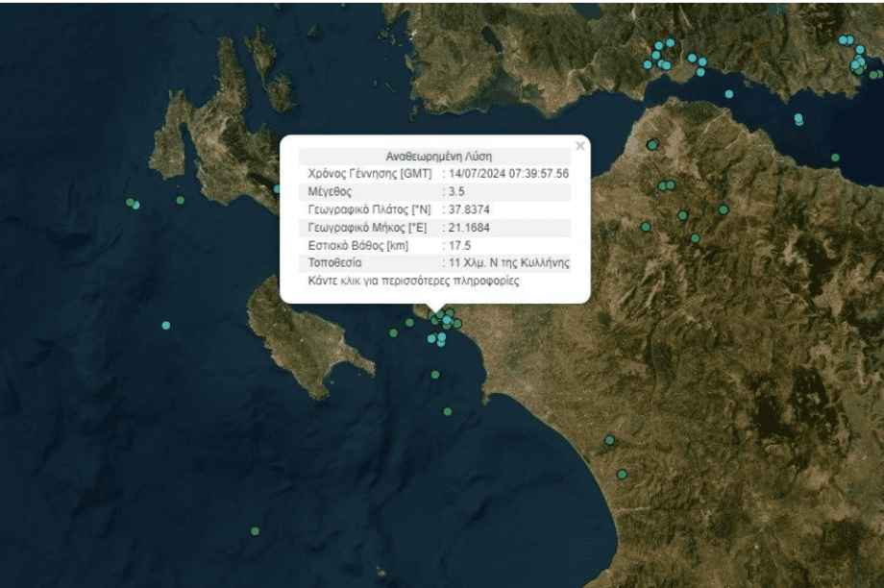Click easternmost green marker of inland Peloponnese group

pos(724,209)
